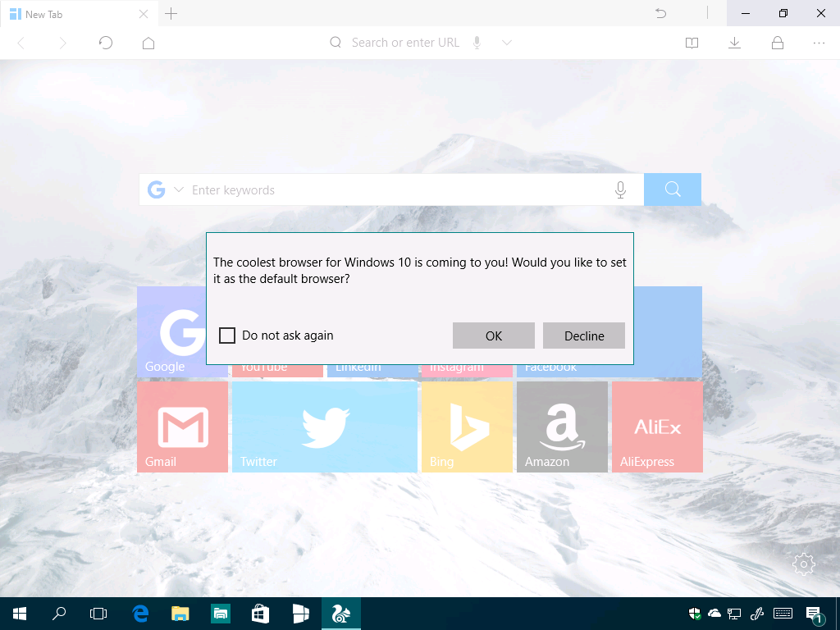Open the Windows Start menu
The height and width of the screenshot is (630, 840).
click(x=20, y=614)
